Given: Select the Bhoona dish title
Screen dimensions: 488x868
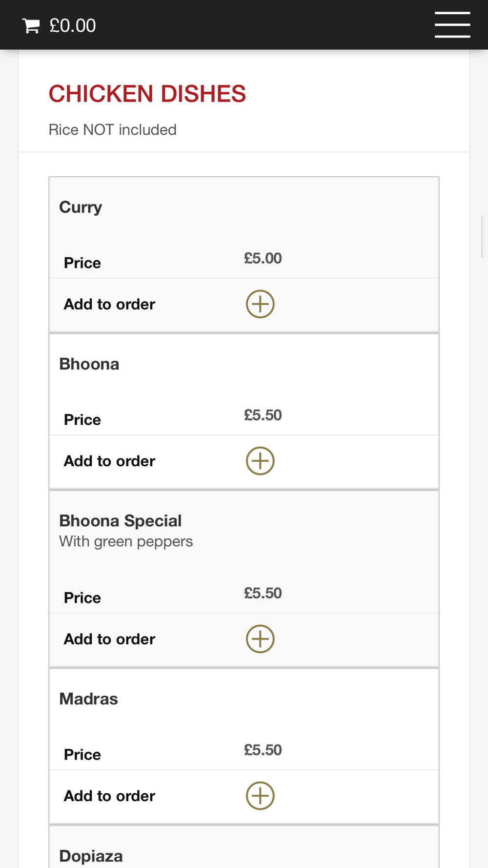Looking at the screenshot, I should (89, 364).
